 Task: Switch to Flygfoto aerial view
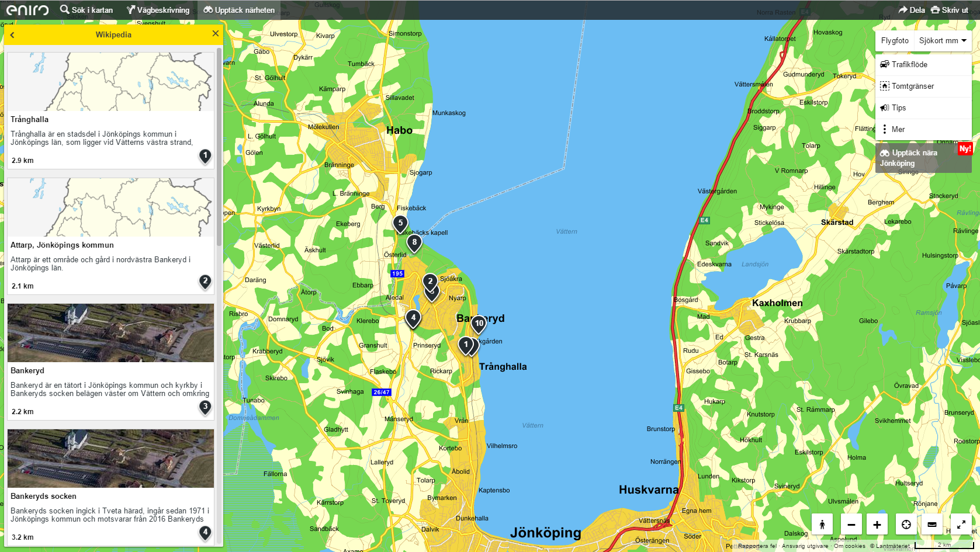pos(895,41)
